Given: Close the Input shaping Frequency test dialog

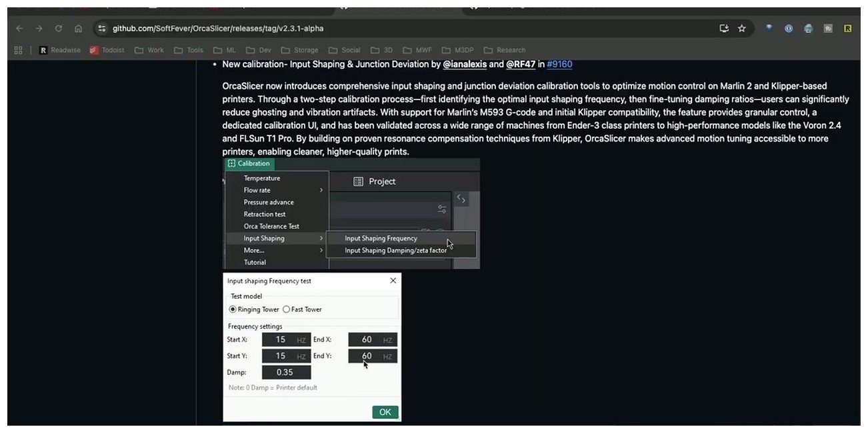Looking at the screenshot, I should coord(393,281).
